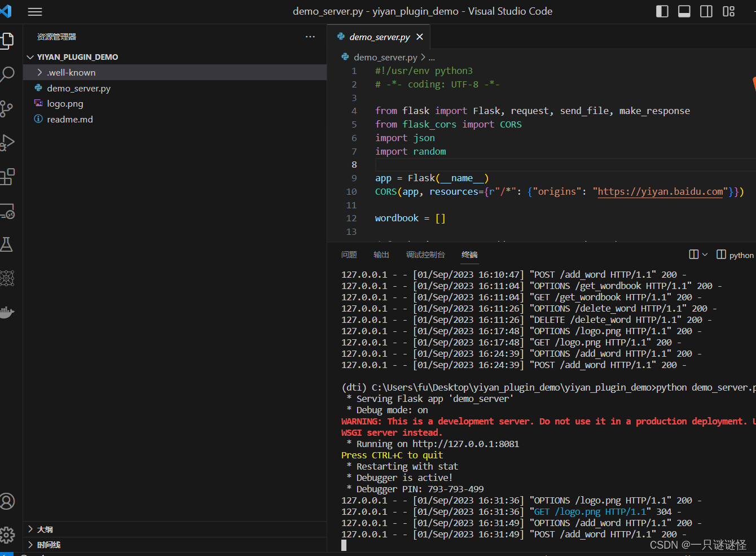Click the 'Press CTRL+C to quit' terminal line
This screenshot has width=756, height=556.
pyautogui.click(x=392, y=455)
